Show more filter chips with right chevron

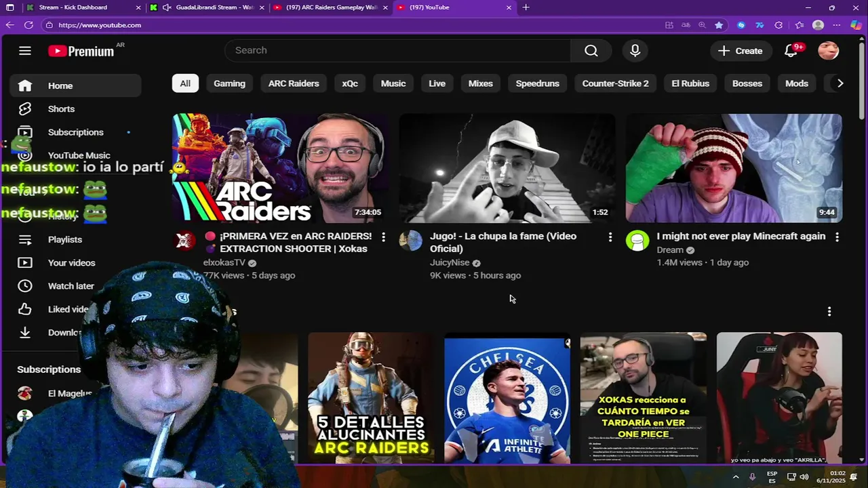click(840, 83)
